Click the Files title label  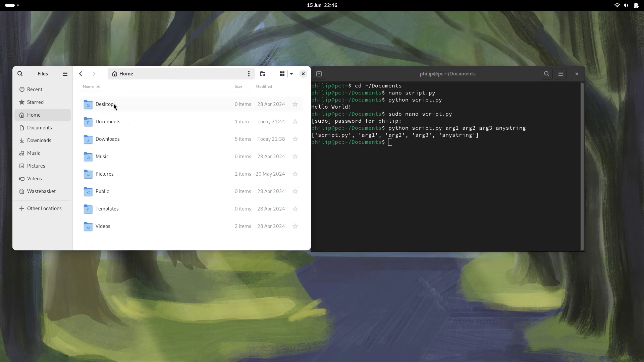click(43, 74)
